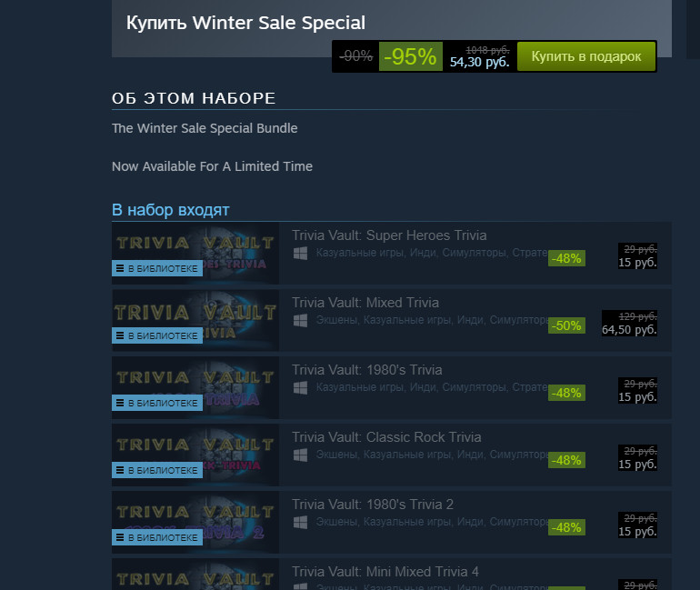This screenshot has width=700, height=590.
Task: Select Trivia Vault: 1980's Trivia 2 title
Action: (373, 505)
